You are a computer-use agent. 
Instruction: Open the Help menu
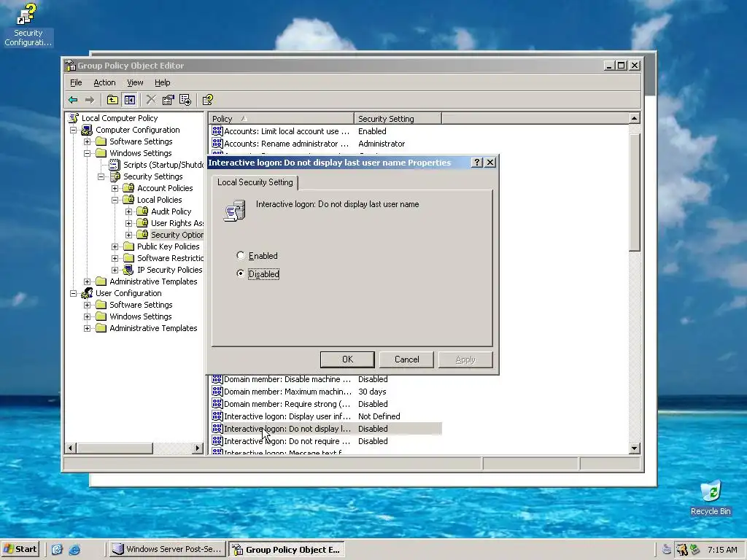[162, 82]
